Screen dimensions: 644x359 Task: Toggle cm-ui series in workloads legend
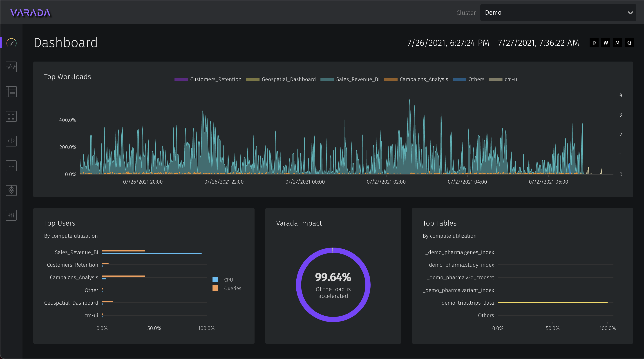503,79
